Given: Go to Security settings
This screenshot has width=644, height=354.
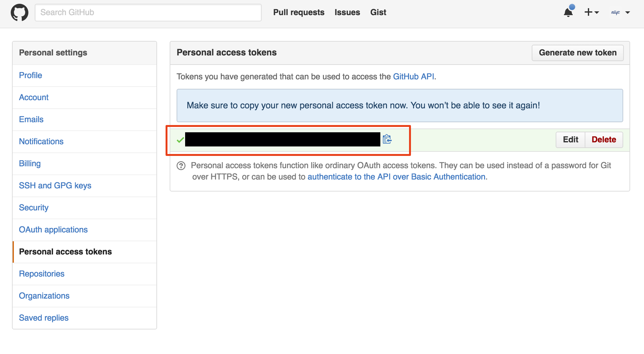Looking at the screenshot, I should click(x=85, y=208).
